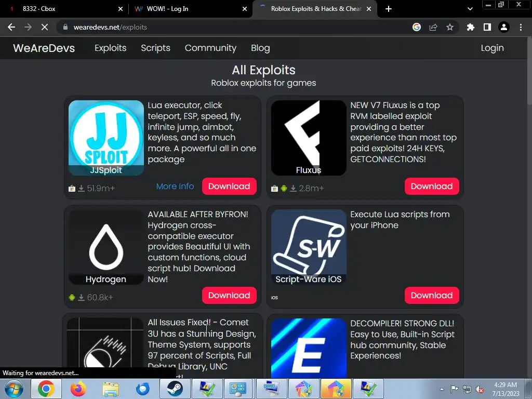Click JJSploit download count 51.9m+

(101, 188)
